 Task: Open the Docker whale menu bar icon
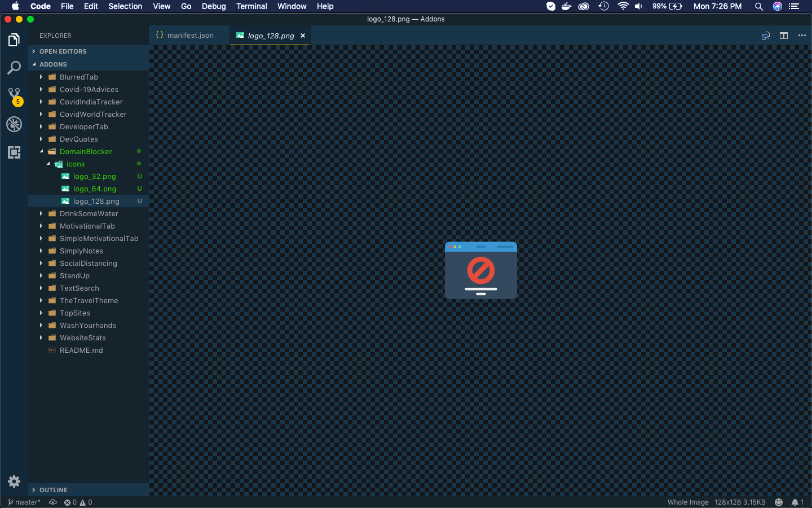(567, 6)
